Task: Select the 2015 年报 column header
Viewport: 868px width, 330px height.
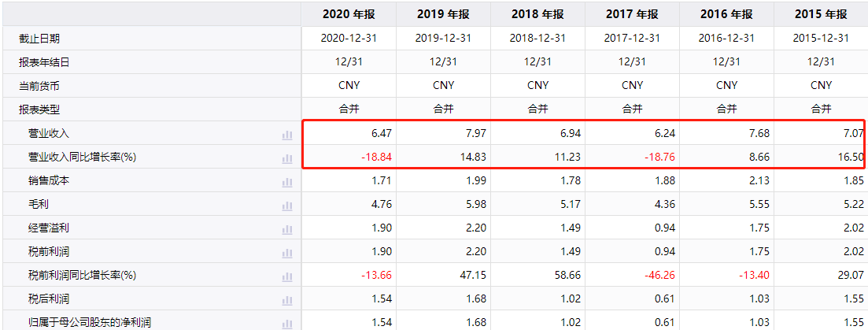Action: 821,14
